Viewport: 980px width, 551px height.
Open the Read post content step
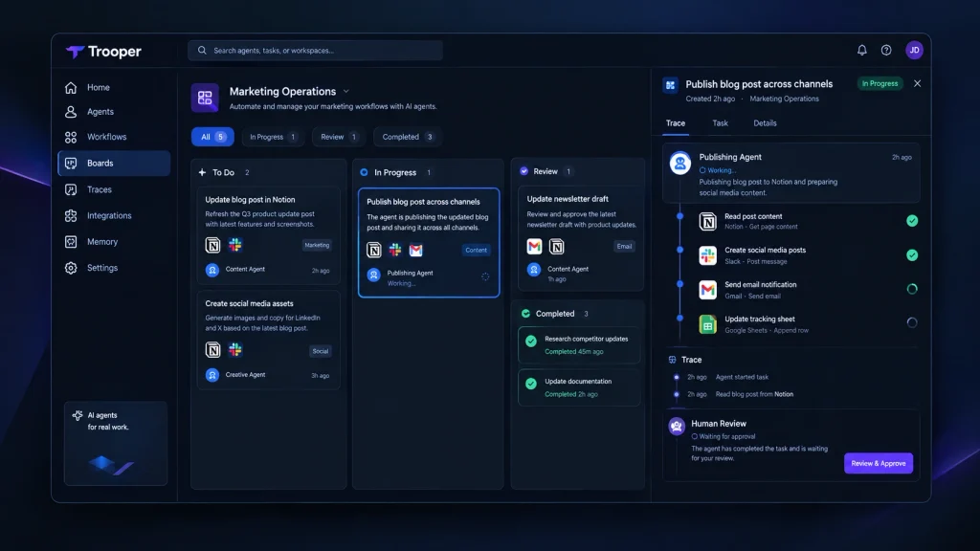(806, 221)
